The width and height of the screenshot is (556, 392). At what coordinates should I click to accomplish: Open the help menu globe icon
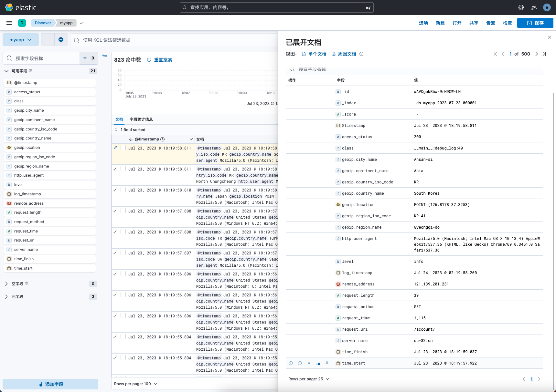(x=521, y=7)
